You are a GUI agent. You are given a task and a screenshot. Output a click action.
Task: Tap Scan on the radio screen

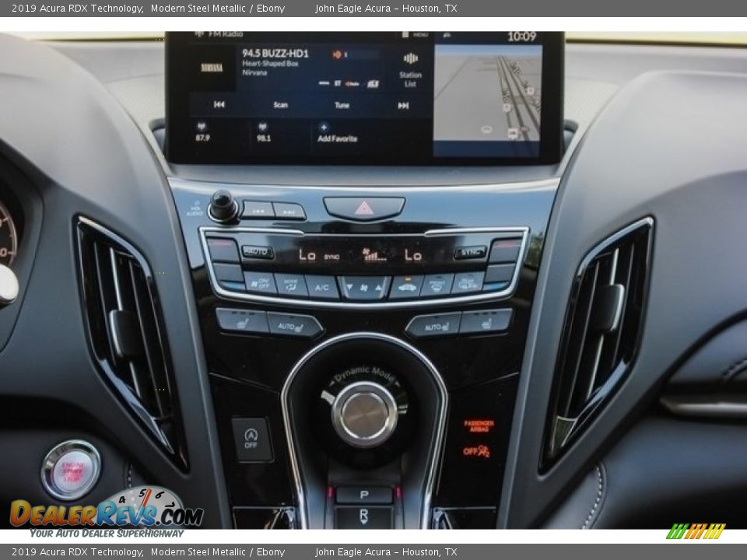280,104
